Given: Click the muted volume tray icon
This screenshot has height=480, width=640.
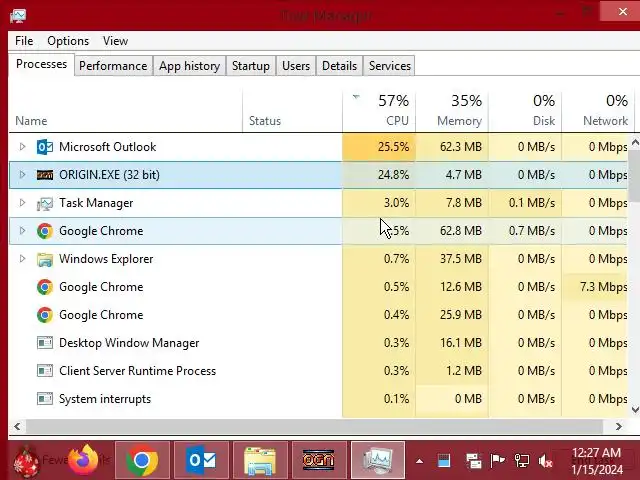Looking at the screenshot, I should pos(545,461).
